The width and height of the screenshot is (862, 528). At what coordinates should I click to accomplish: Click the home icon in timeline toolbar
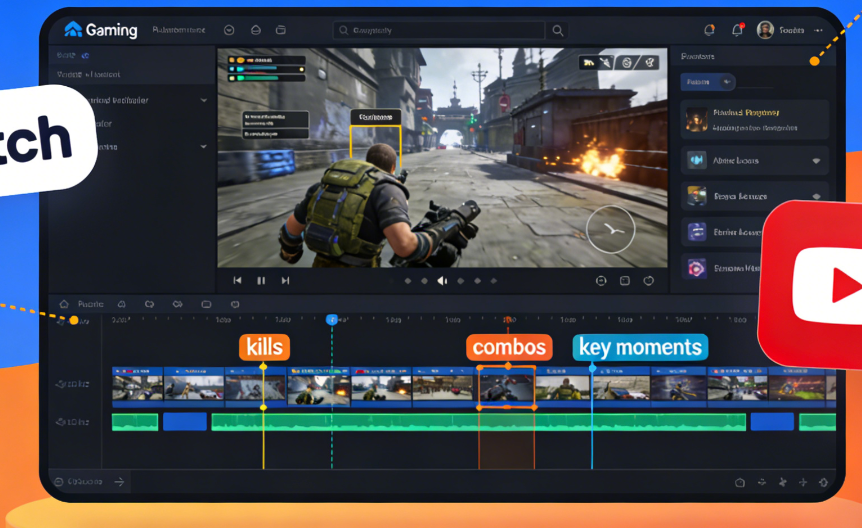[64, 304]
